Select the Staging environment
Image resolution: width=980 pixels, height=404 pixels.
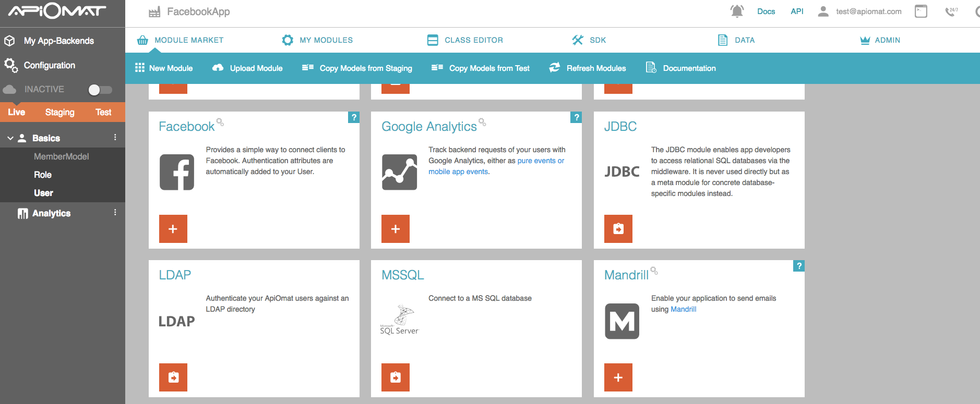pyautogui.click(x=60, y=112)
